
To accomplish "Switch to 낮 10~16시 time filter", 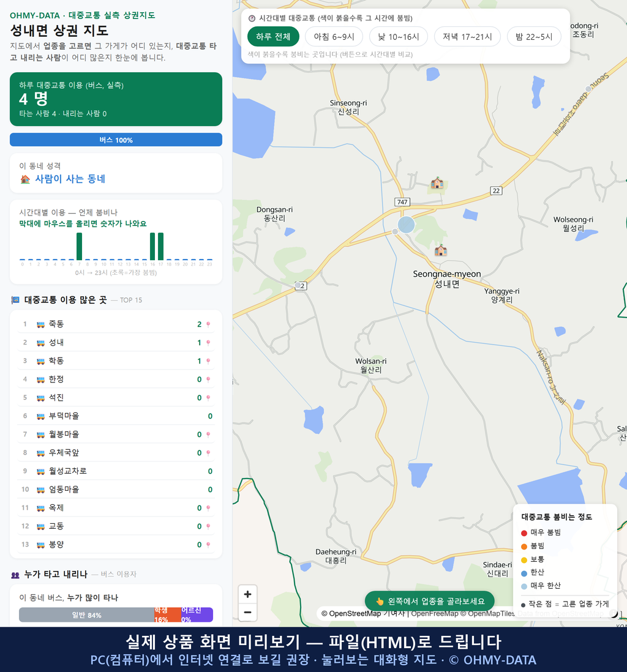I will pos(399,37).
